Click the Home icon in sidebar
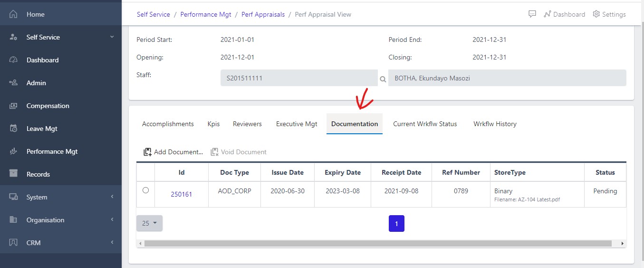 (x=13, y=14)
